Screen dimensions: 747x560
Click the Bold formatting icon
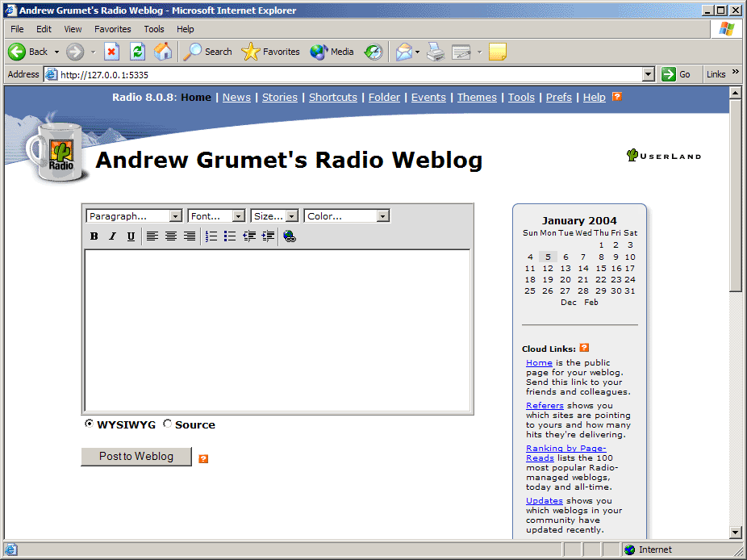click(x=94, y=236)
